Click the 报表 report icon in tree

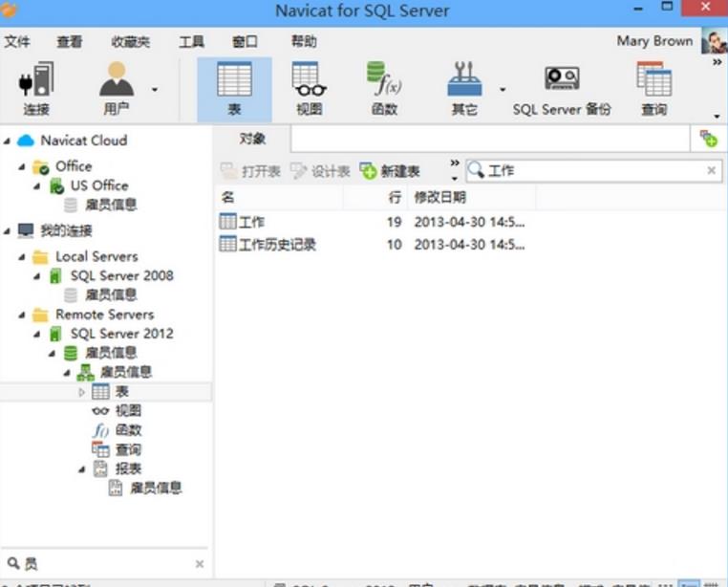pos(100,468)
